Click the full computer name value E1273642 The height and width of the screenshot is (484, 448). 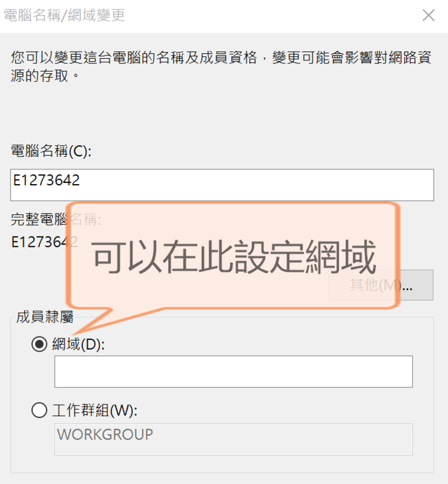(38, 242)
